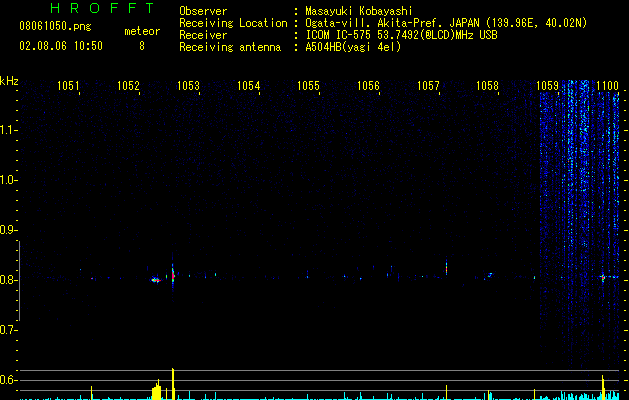Screen dimensions: 629x400
Task: Click time marker 1051
Action: click(68, 86)
